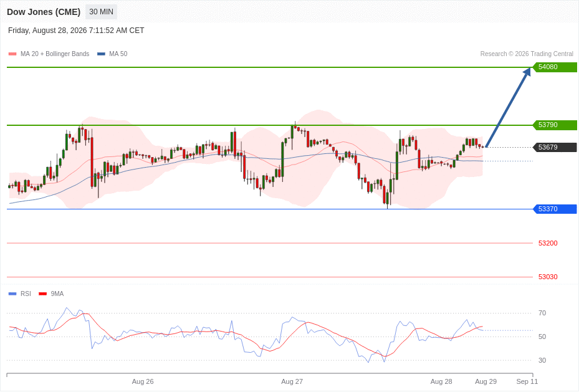Click the 9MA legend swatch
Screen dimensions: 579x392
(x=43, y=294)
